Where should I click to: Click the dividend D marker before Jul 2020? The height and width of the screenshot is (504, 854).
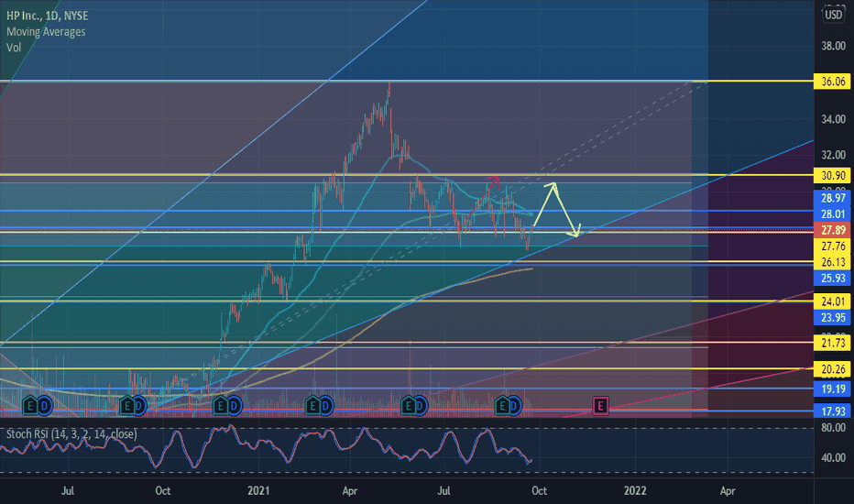pos(44,405)
